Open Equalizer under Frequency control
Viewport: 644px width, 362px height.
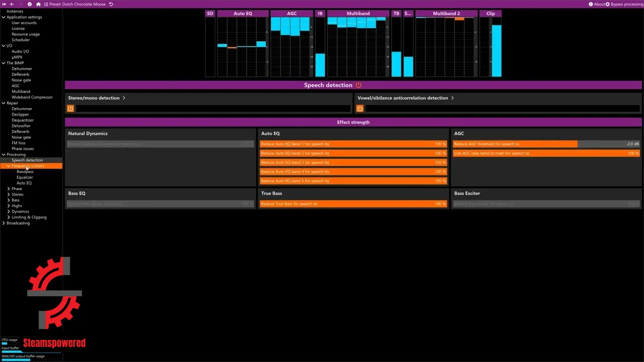click(25, 177)
